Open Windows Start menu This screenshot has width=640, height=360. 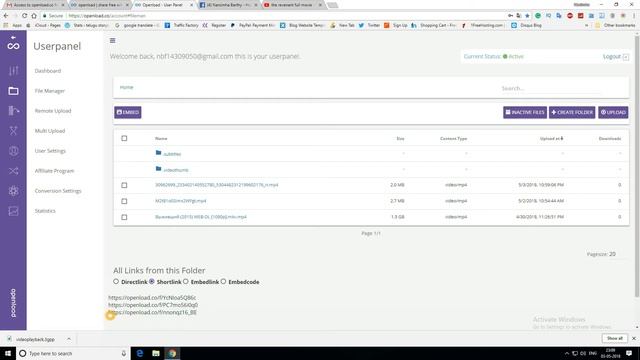[8, 353]
